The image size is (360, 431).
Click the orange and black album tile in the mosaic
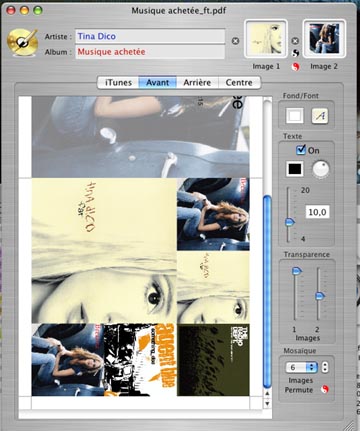[140, 360]
